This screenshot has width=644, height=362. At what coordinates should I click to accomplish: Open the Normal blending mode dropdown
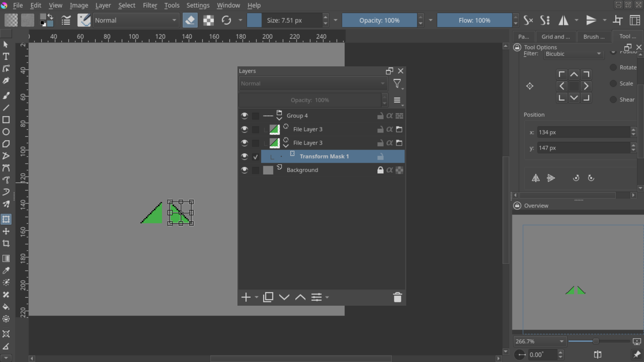(136, 20)
